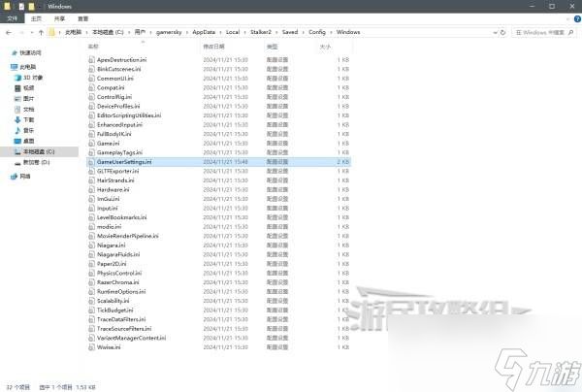Open Downloads folder in navigation pane
Screen dimensions: 582x392
[x=28, y=119]
